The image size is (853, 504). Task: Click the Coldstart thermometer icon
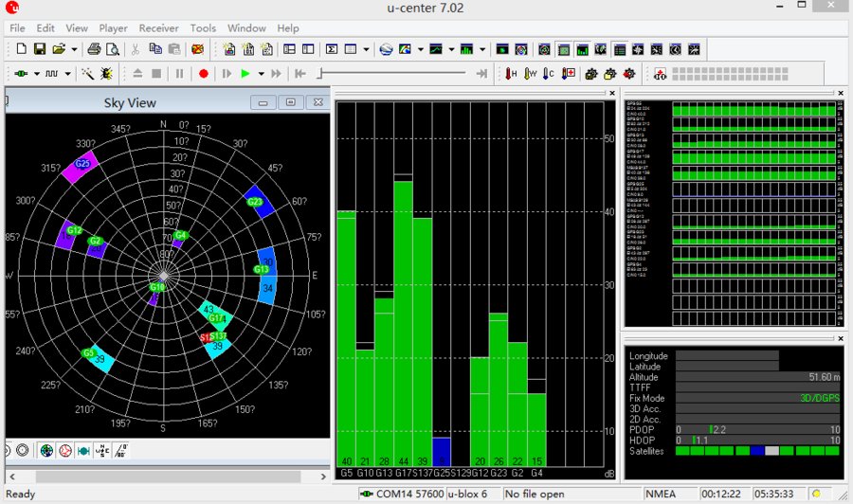click(x=549, y=74)
